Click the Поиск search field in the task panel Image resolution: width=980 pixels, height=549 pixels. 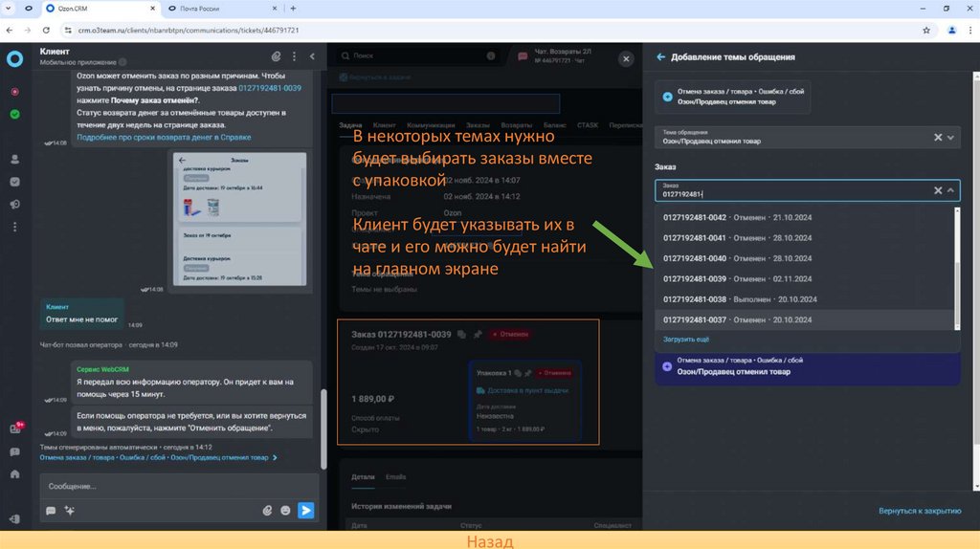tap(417, 56)
